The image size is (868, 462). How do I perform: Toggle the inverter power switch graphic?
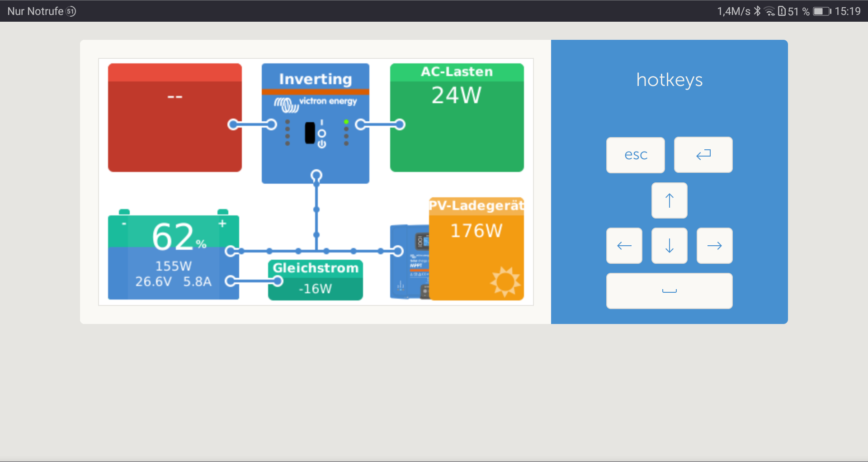[310, 133]
